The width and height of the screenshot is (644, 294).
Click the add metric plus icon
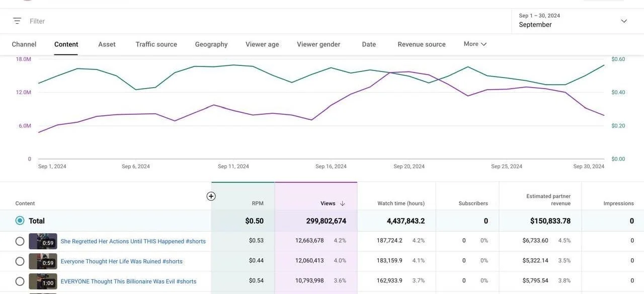[x=211, y=196]
